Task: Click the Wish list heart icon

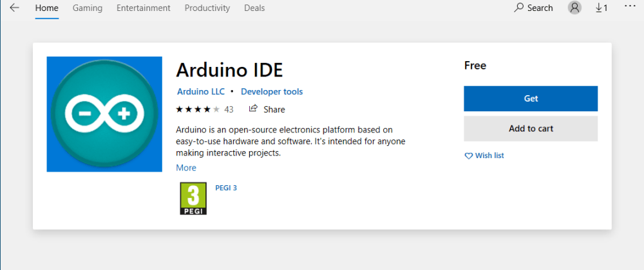Action: pyautogui.click(x=469, y=156)
